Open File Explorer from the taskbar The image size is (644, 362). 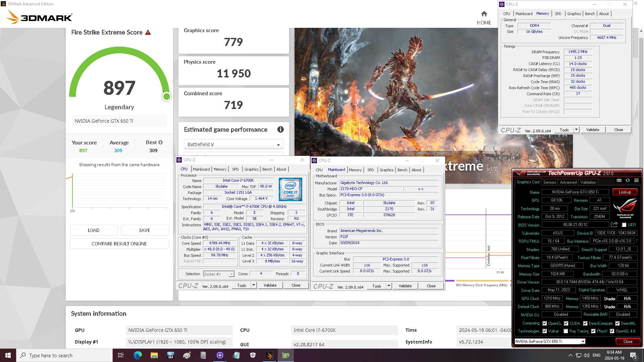pos(154,355)
